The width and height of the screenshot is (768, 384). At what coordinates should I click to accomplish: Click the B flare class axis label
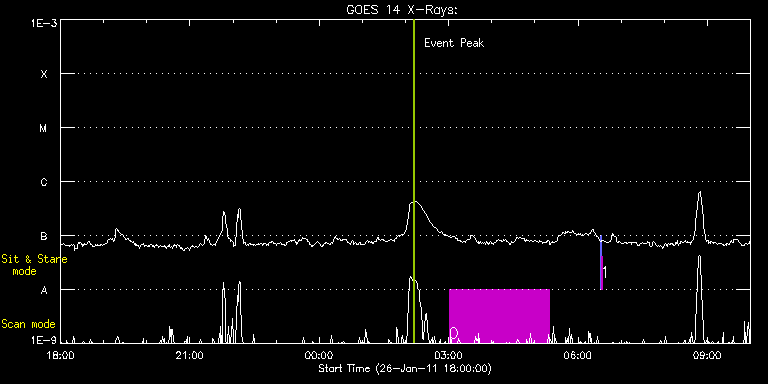tap(44, 236)
